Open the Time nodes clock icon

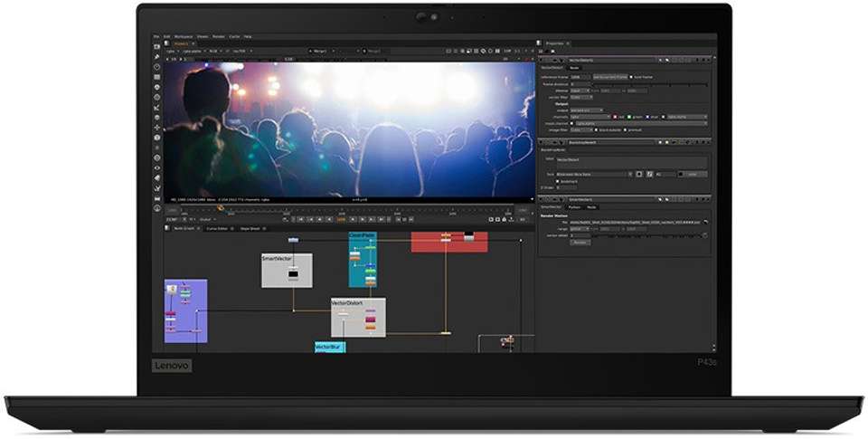pos(157,66)
